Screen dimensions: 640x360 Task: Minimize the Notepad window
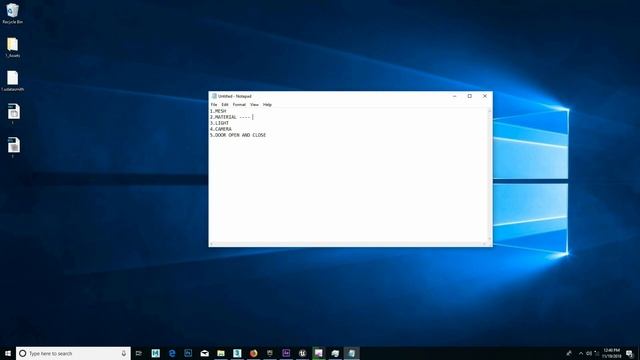[454, 96]
